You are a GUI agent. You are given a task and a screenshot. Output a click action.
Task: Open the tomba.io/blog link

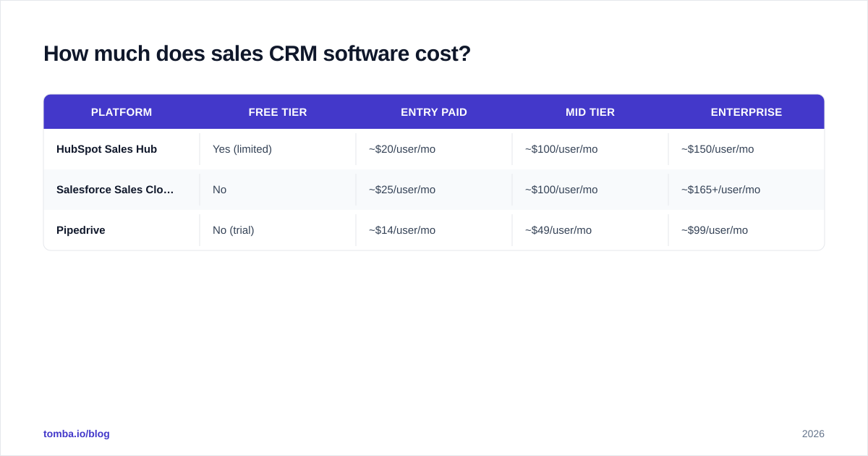coord(77,434)
